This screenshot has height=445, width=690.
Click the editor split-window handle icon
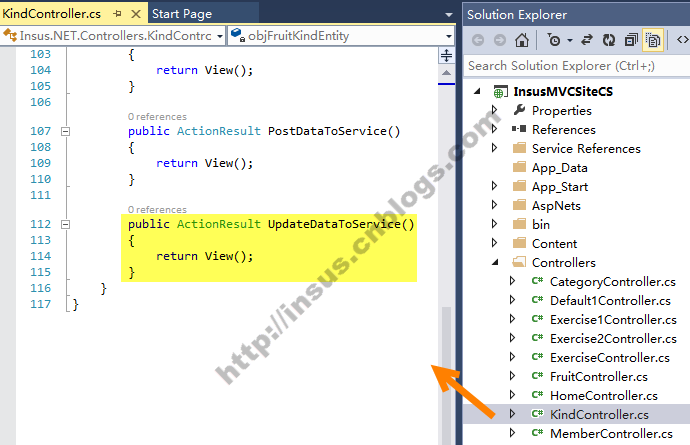pyautogui.click(x=446, y=56)
